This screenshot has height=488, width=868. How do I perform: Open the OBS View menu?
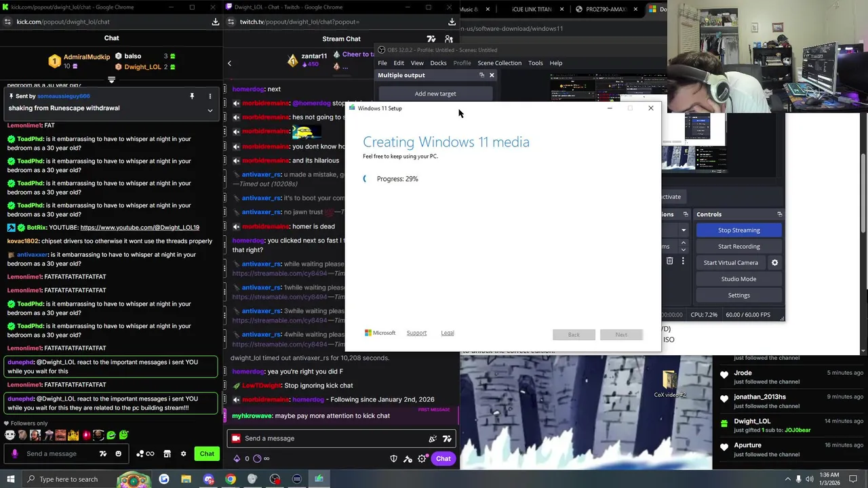(417, 63)
